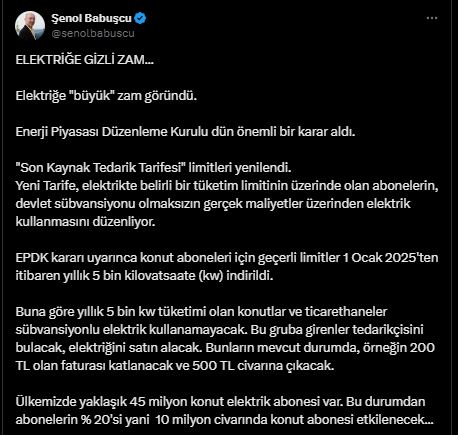Viewport: 458px width, 435px height.
Task: Click the blue verified badge icon
Action: click(x=140, y=18)
